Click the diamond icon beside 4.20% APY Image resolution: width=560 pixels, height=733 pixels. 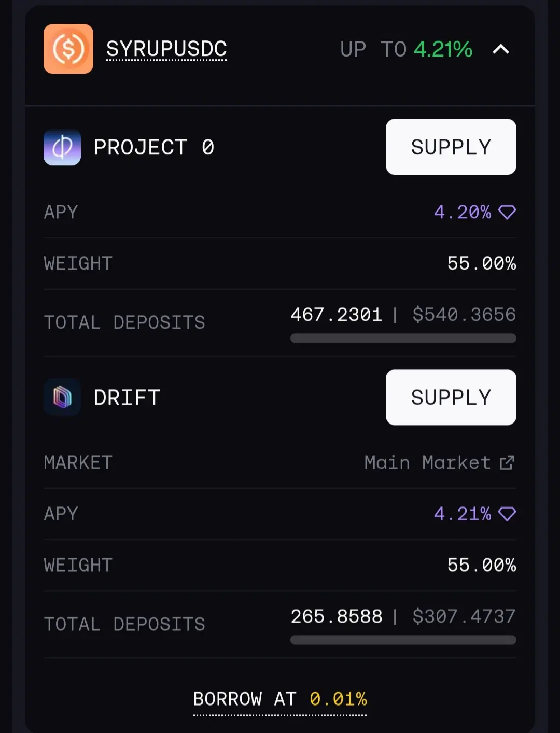click(507, 212)
